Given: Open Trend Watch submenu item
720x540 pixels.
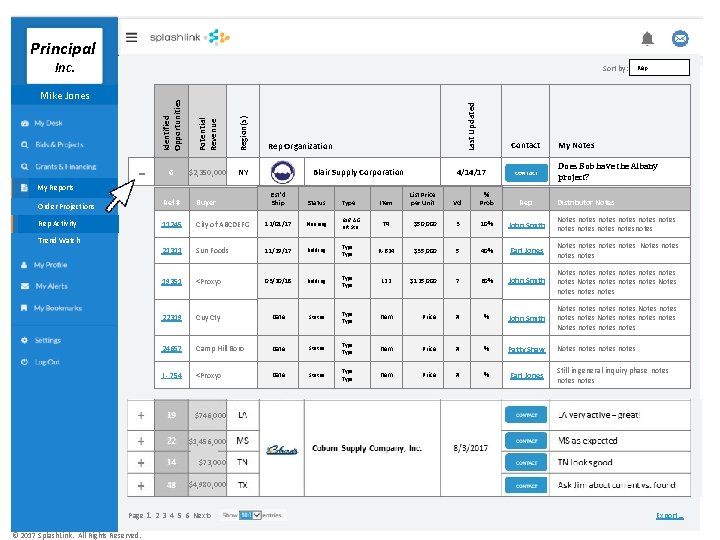Looking at the screenshot, I should pos(59,240).
